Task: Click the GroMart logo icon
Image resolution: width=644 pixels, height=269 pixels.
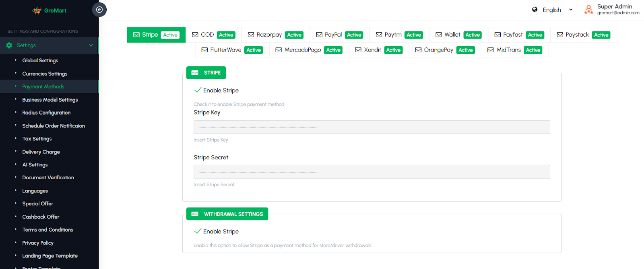Action: (37, 10)
